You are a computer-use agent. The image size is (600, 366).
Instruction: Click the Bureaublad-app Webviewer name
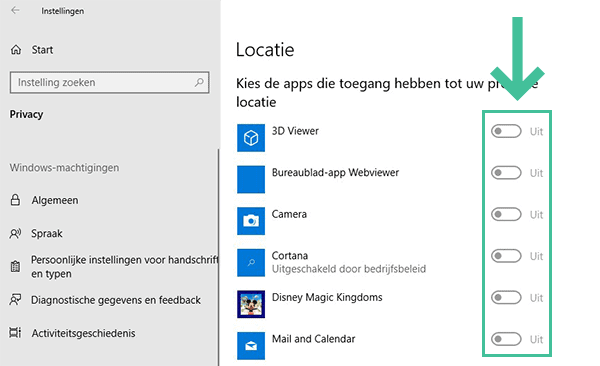(x=335, y=172)
